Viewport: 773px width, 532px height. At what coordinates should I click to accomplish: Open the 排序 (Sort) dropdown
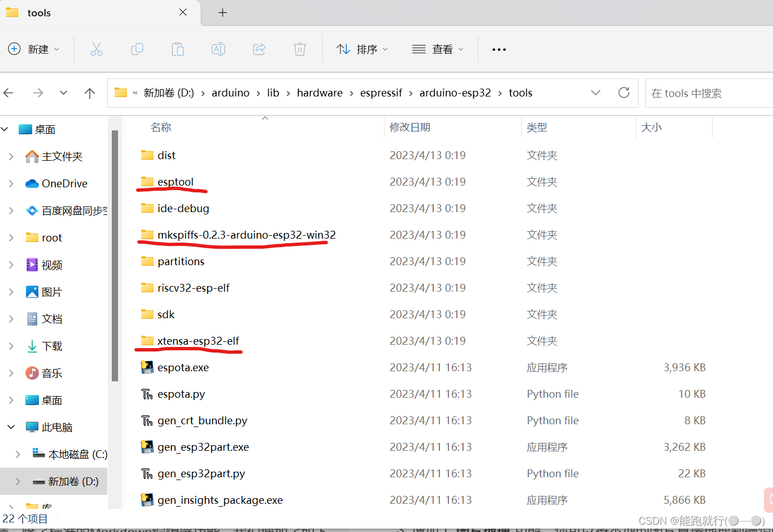point(362,49)
